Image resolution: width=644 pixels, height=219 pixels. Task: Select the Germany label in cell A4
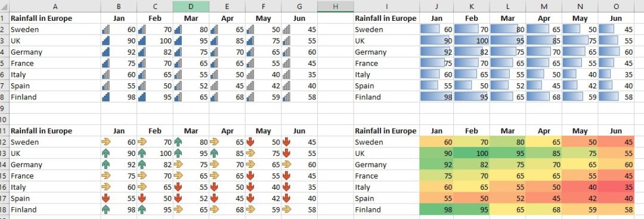pyautogui.click(x=26, y=52)
